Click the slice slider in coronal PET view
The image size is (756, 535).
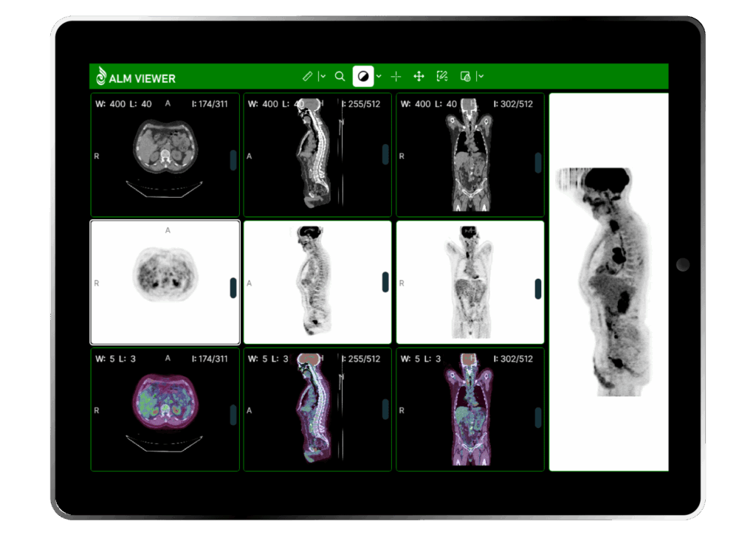point(538,288)
